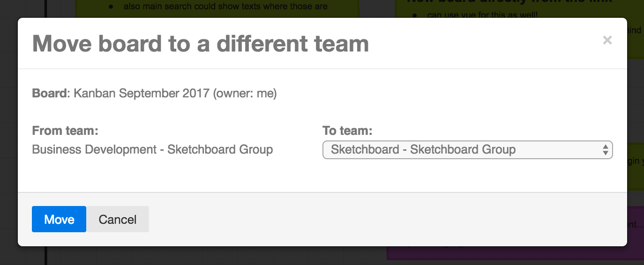Click the dimmed canvas left of the dialog
This screenshot has height=265, width=644.
tap(8, 140)
